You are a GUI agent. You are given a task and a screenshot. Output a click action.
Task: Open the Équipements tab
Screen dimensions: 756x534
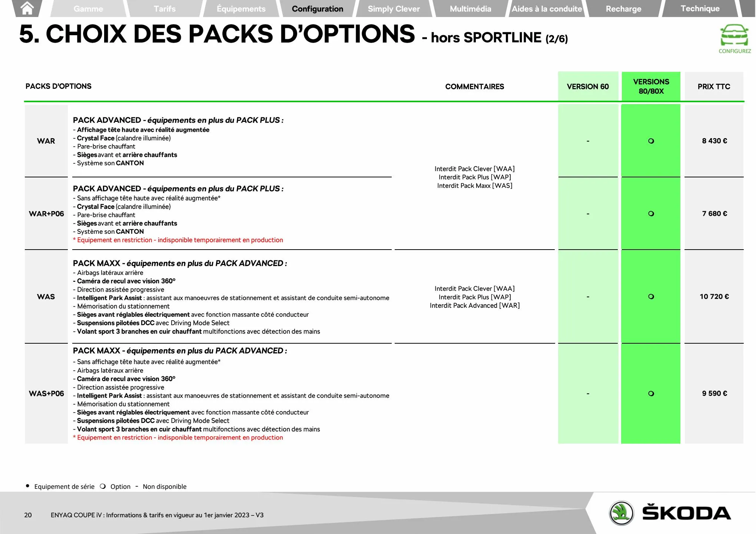[x=241, y=9]
